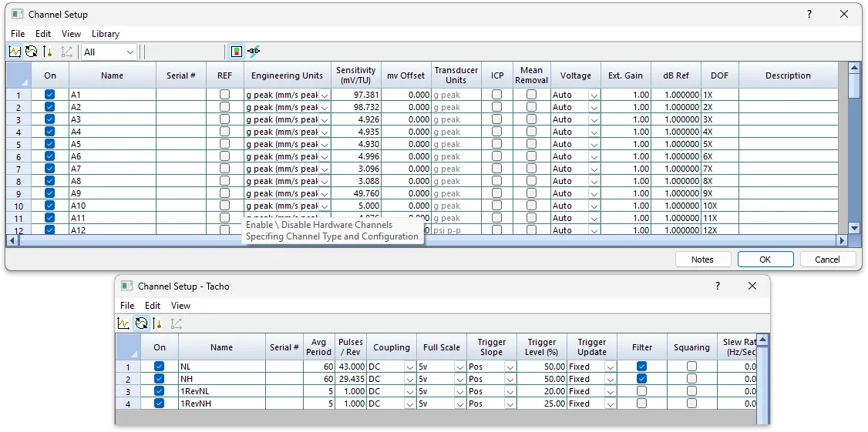Confirm with the OK button
The image size is (868, 432).
[765, 260]
